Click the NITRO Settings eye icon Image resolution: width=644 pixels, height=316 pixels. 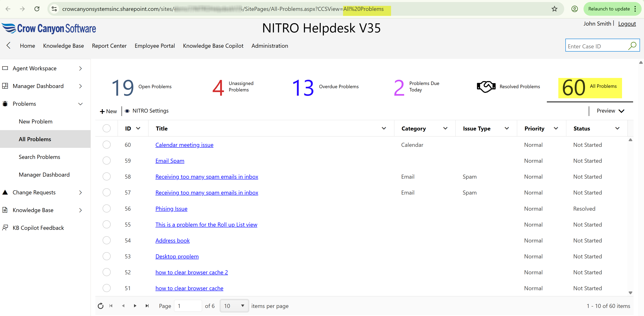coord(127,111)
